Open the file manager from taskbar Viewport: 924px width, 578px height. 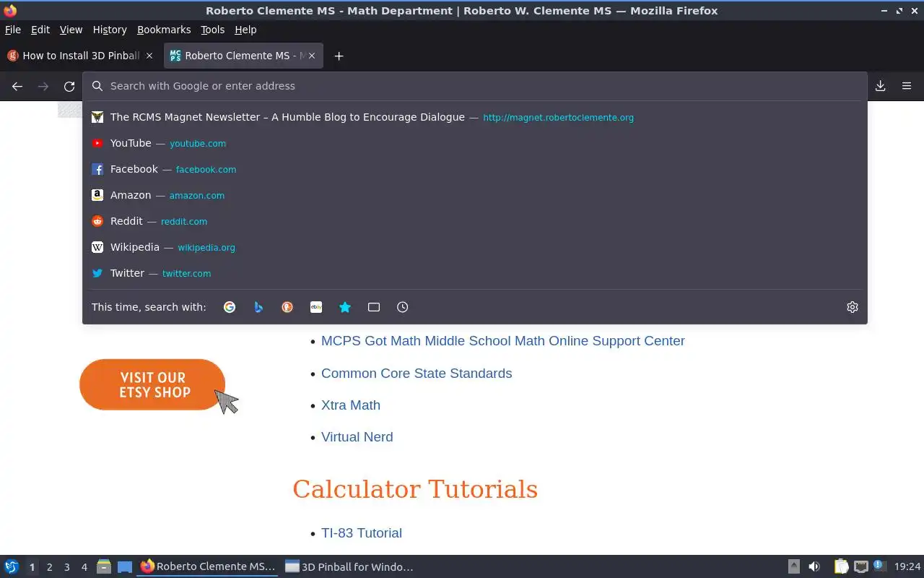tap(104, 567)
